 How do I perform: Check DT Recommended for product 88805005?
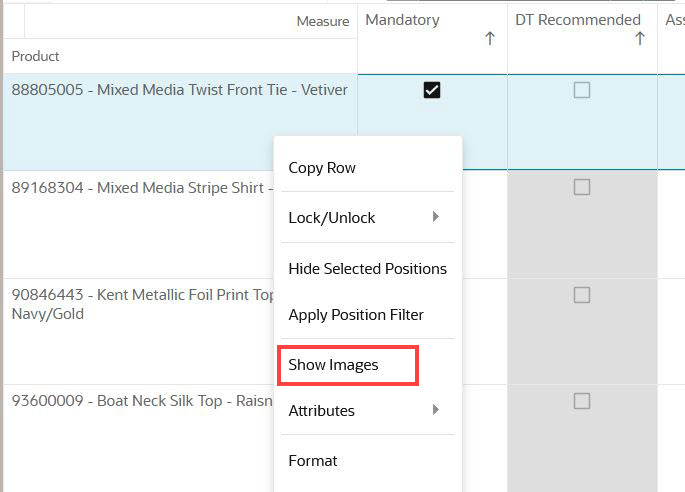click(581, 90)
